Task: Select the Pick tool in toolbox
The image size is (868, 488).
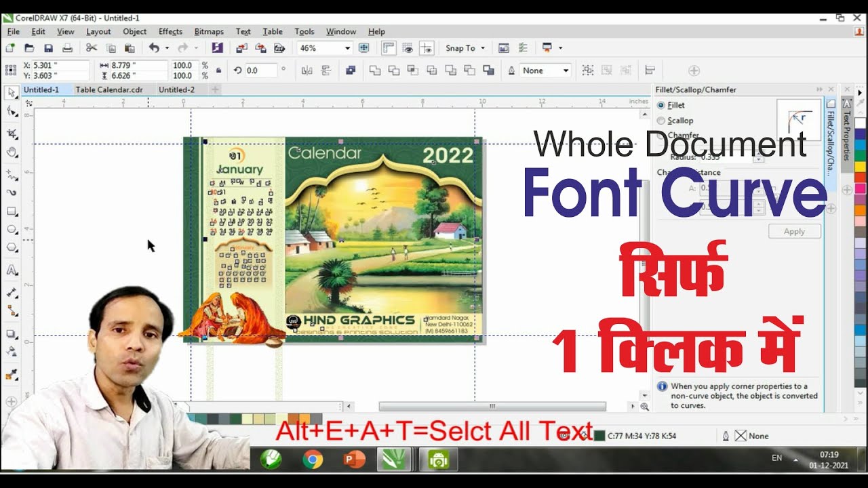Action: coord(12,92)
